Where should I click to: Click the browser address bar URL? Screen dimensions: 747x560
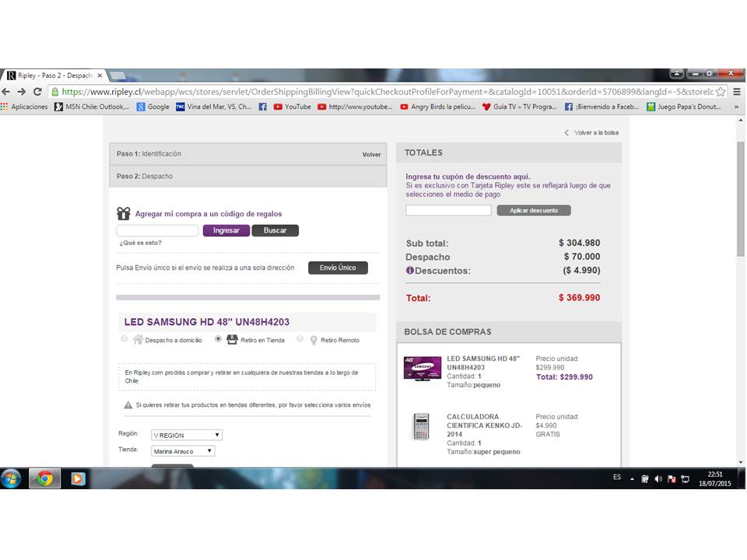(388, 92)
